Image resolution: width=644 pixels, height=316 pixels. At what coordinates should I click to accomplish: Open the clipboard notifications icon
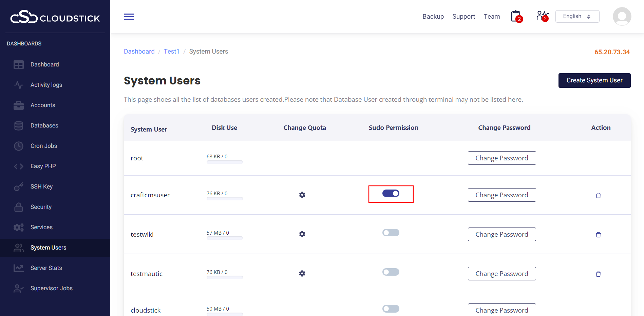click(516, 16)
